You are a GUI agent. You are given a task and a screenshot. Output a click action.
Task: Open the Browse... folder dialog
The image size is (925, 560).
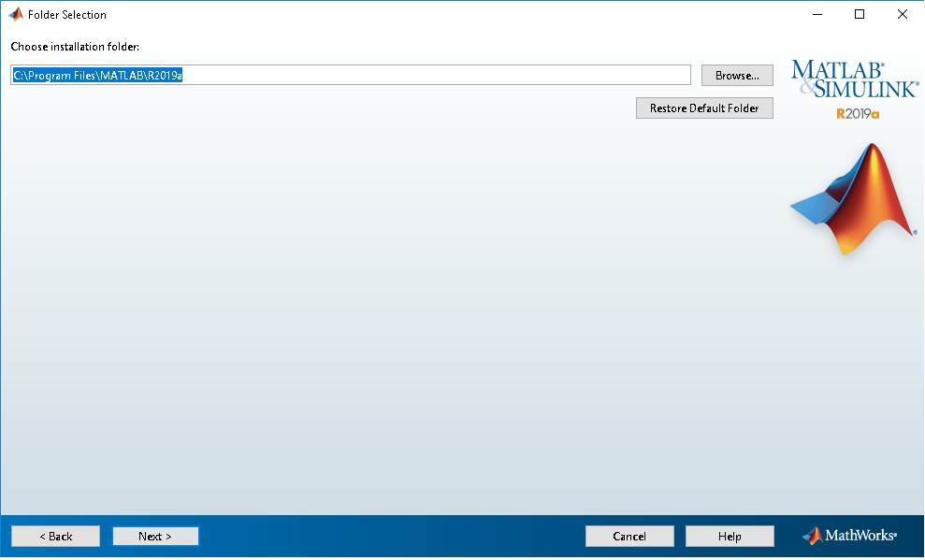[x=737, y=76]
